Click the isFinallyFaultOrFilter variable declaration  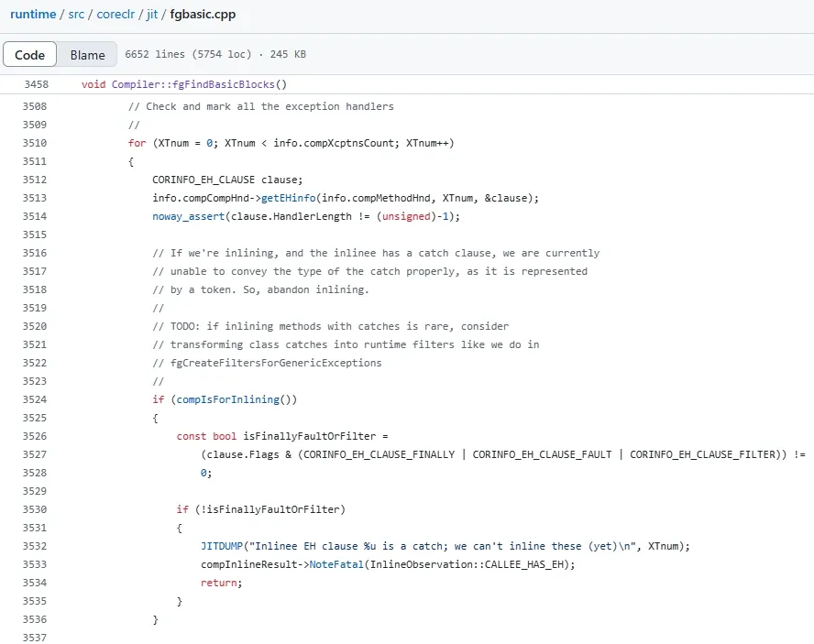[310, 436]
